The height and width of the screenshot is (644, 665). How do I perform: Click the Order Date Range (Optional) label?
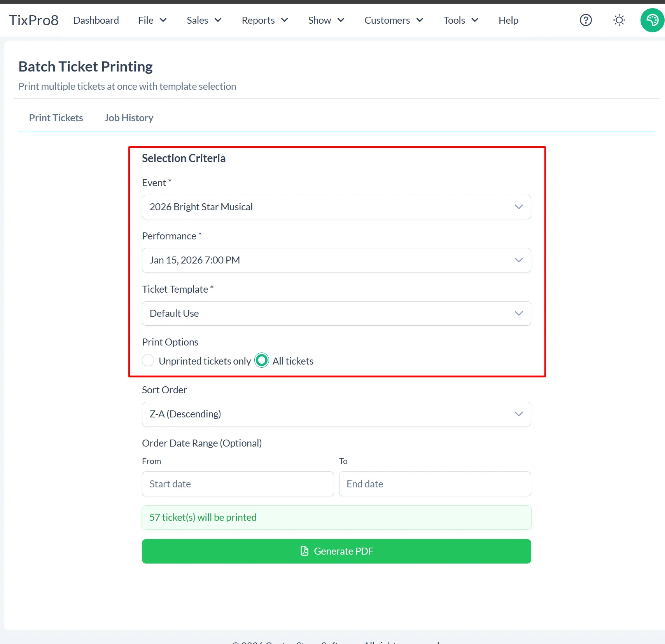pyautogui.click(x=202, y=443)
